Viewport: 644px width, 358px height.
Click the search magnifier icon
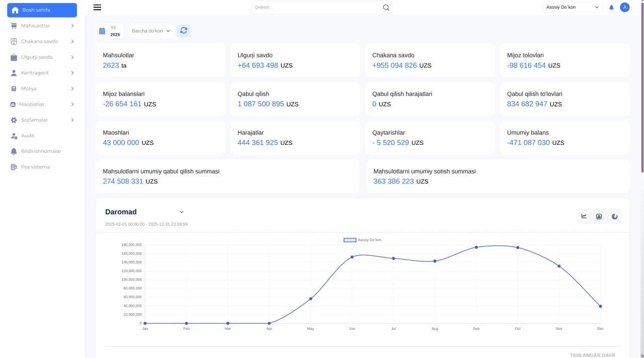386,8
